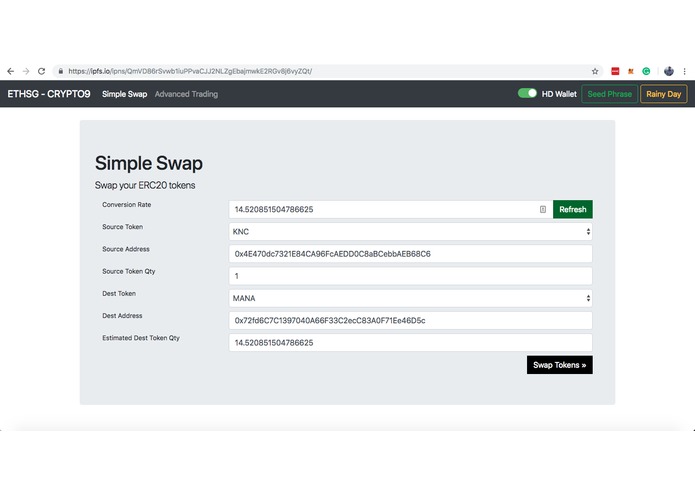The height and width of the screenshot is (494, 695).
Task: Open the MetaMask fox extension
Action: pyautogui.click(x=631, y=71)
